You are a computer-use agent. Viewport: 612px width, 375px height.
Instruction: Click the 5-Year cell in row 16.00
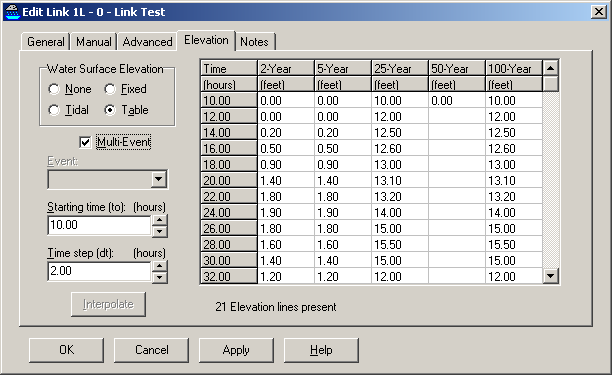pos(343,149)
